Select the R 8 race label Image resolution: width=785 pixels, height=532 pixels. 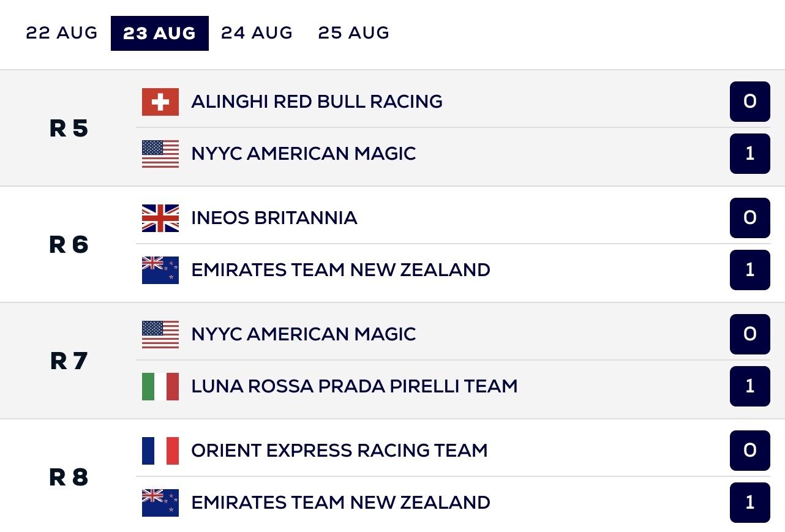[69, 478]
